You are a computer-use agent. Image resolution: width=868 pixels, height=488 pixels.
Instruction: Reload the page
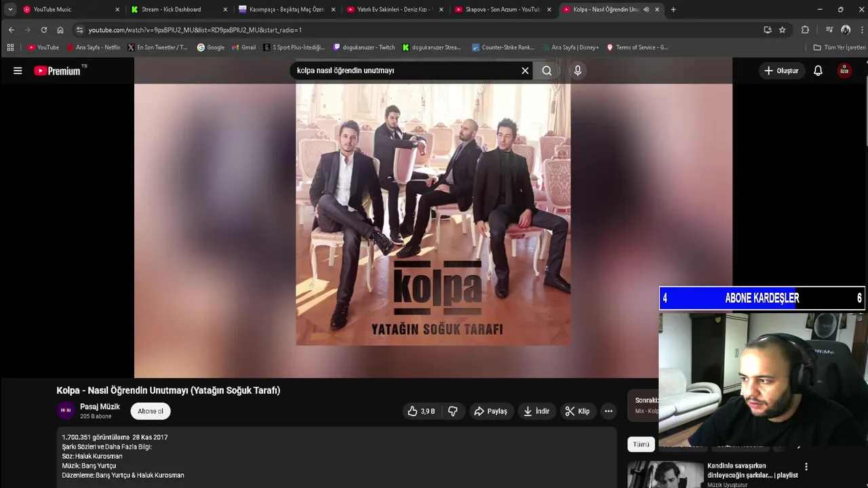point(44,30)
